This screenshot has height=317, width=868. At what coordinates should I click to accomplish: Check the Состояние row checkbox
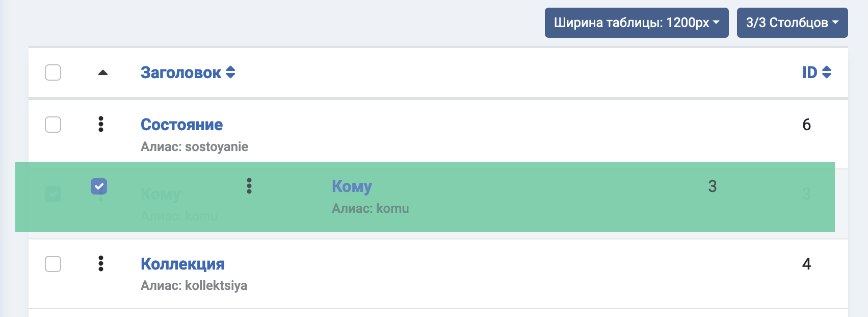[53, 125]
